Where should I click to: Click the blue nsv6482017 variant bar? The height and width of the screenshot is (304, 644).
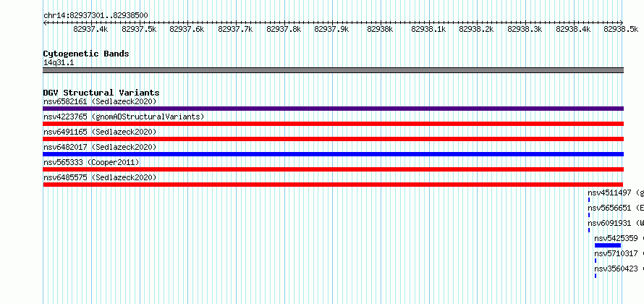click(x=333, y=154)
